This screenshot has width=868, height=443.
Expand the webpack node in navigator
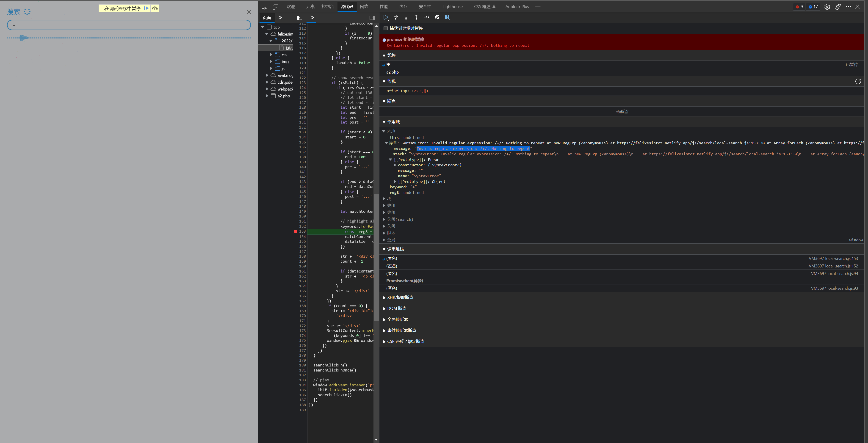(267, 89)
